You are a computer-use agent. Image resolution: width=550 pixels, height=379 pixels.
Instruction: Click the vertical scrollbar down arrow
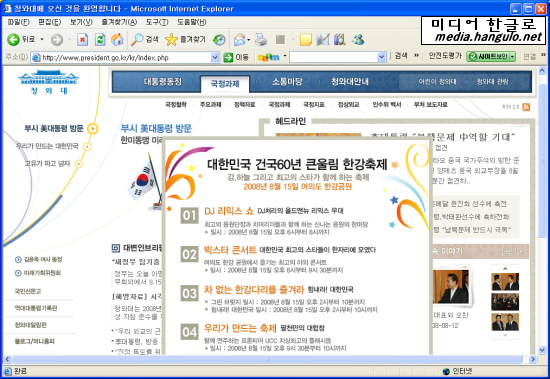click(x=542, y=350)
